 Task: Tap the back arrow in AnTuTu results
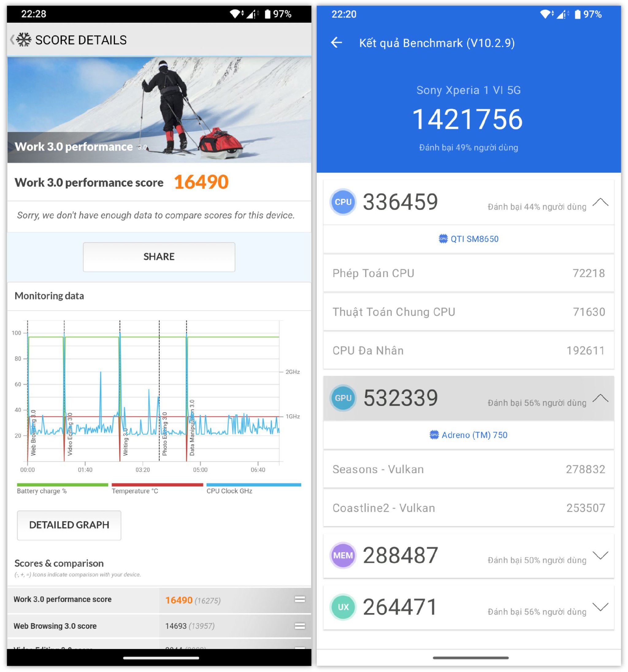point(336,43)
